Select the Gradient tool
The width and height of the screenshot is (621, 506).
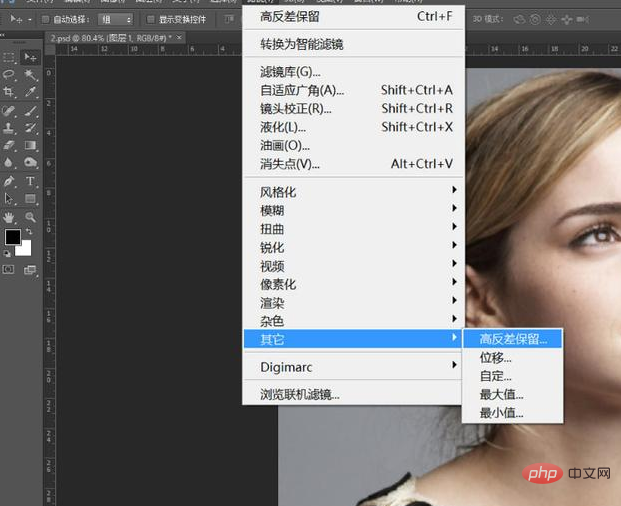click(x=30, y=145)
